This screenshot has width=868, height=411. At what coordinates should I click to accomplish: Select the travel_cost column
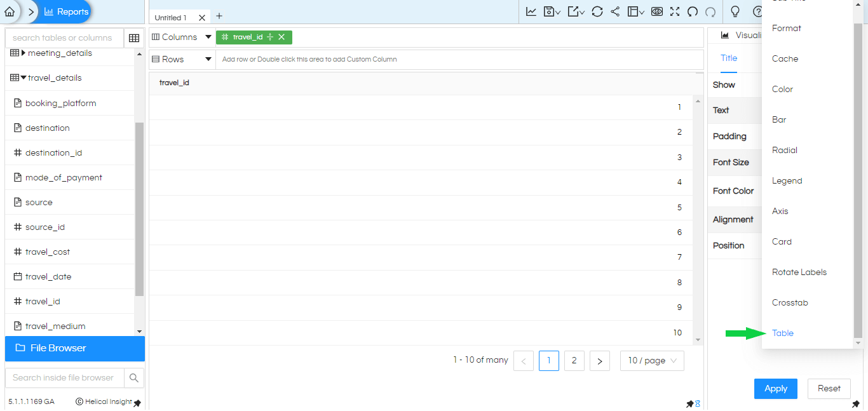pyautogui.click(x=48, y=252)
